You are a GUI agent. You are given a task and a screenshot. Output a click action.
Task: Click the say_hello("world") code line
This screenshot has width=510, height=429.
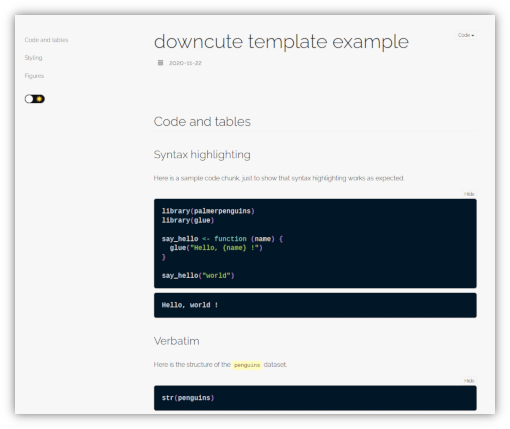click(198, 276)
